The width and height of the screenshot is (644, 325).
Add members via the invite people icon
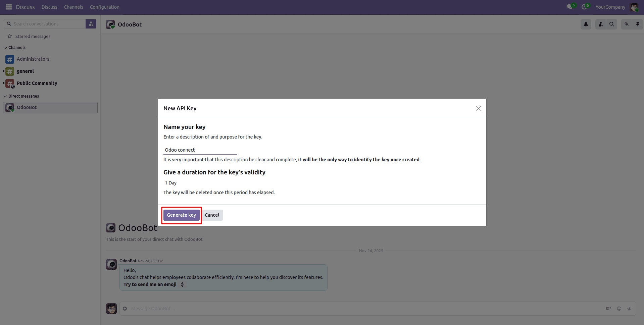coord(600,24)
